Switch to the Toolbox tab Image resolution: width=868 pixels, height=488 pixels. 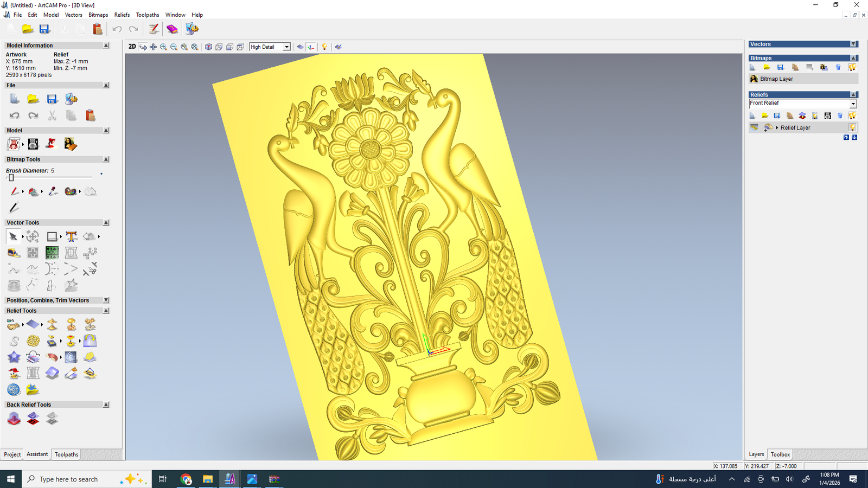pyautogui.click(x=780, y=454)
